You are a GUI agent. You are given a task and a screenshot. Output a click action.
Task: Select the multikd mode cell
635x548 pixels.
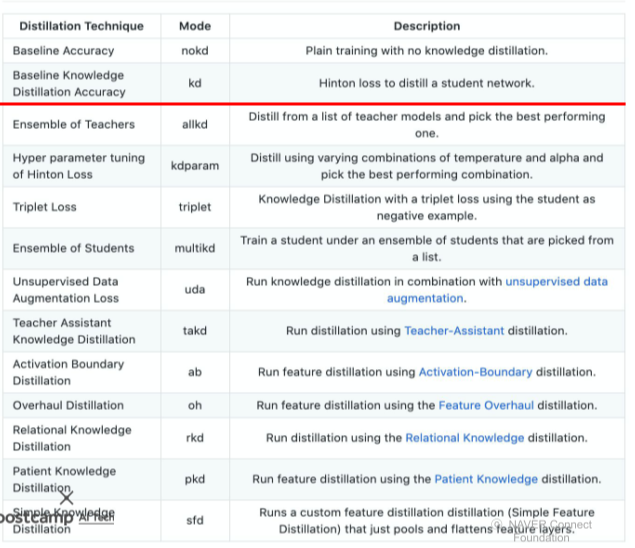(x=195, y=248)
